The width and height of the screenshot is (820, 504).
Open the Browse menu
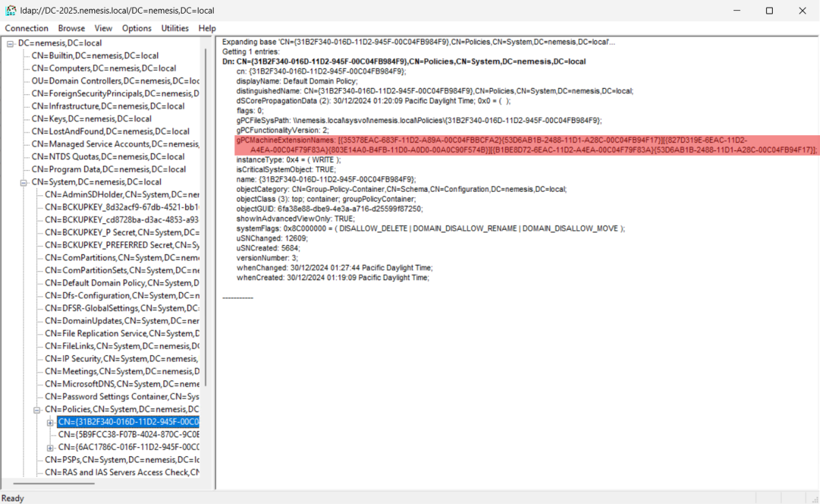[x=70, y=28]
